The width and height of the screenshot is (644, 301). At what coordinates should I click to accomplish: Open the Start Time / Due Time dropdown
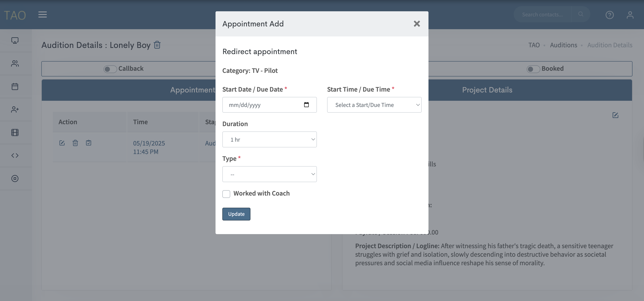(x=374, y=105)
